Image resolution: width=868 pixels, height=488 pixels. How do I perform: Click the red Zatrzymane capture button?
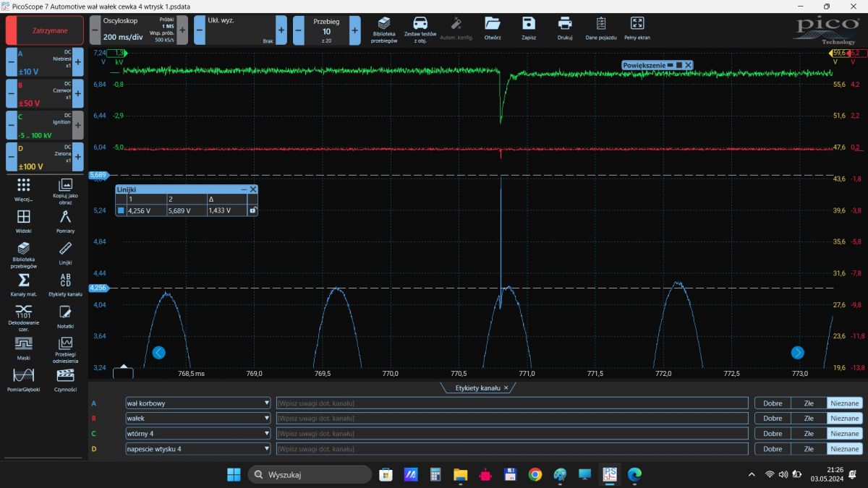44,31
